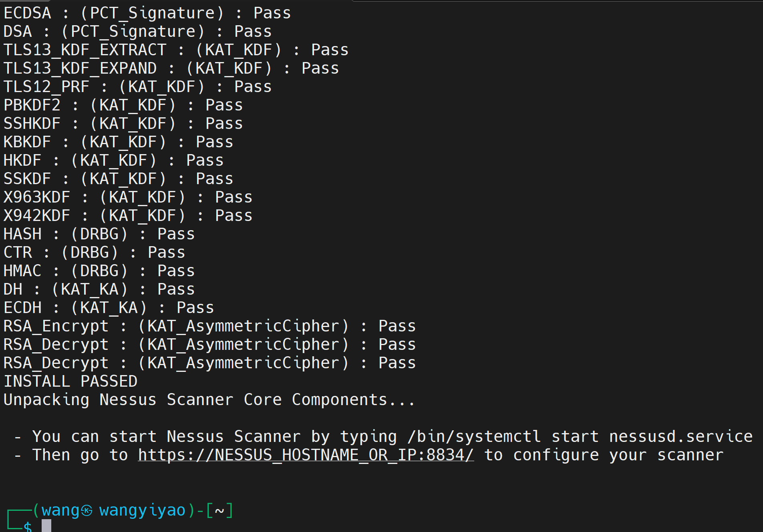Select the RSA_Encrypt test name
This screenshot has width=763, height=532.
click(x=56, y=326)
